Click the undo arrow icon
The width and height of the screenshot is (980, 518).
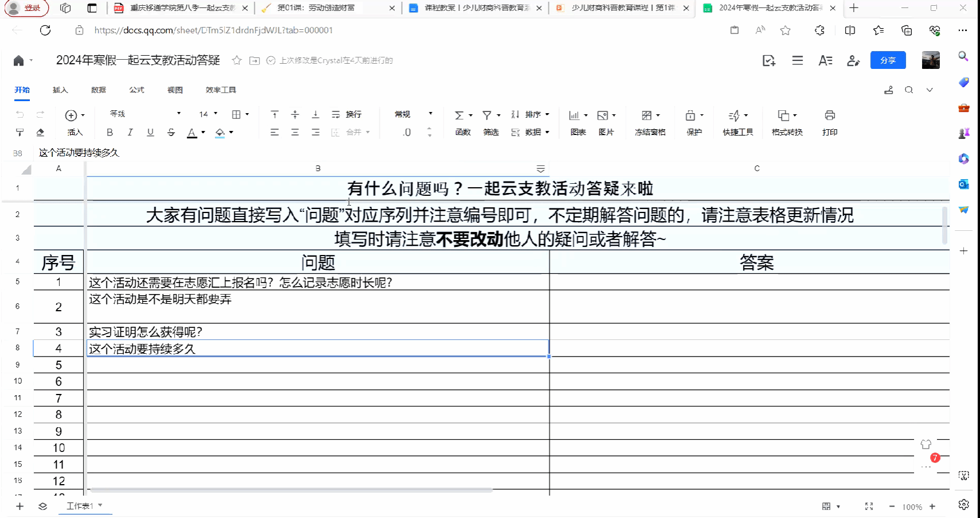click(20, 115)
